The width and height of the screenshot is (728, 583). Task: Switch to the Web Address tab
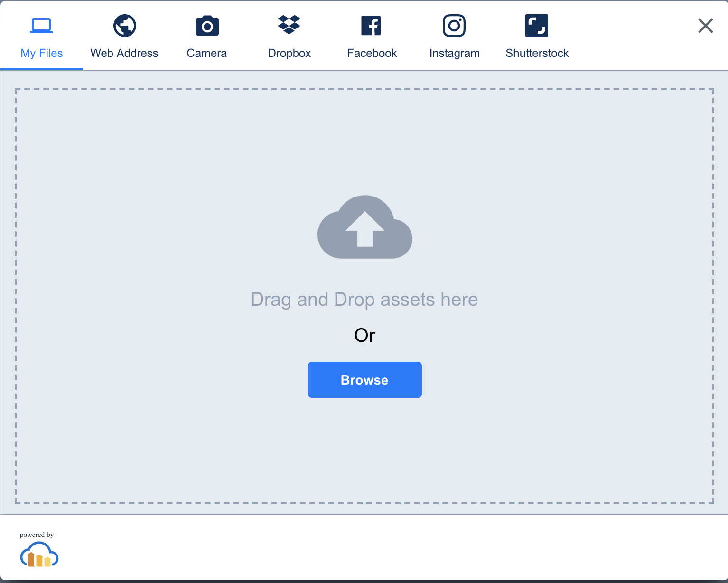pyautogui.click(x=124, y=53)
